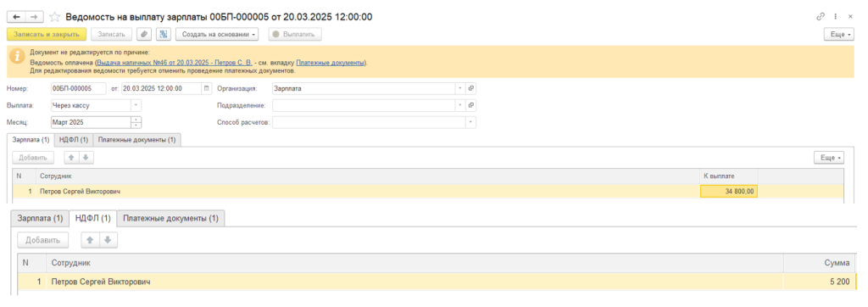Open document structure icon beside paperclip
This screenshot has width=868, height=307.
point(163,35)
